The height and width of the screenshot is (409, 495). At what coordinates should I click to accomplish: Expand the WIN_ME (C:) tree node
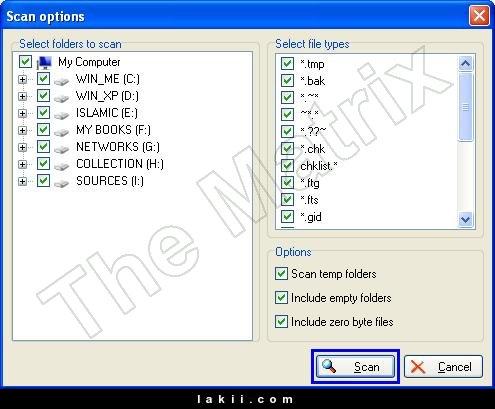(22, 79)
